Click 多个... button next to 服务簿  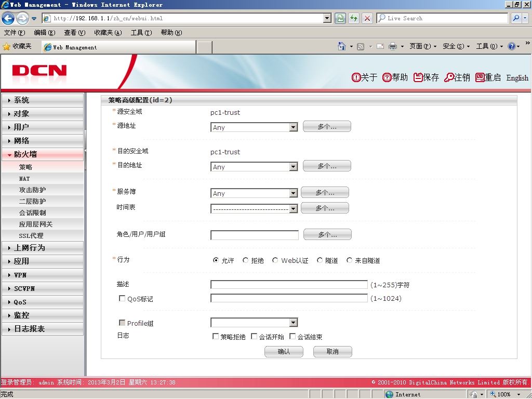[325, 192]
